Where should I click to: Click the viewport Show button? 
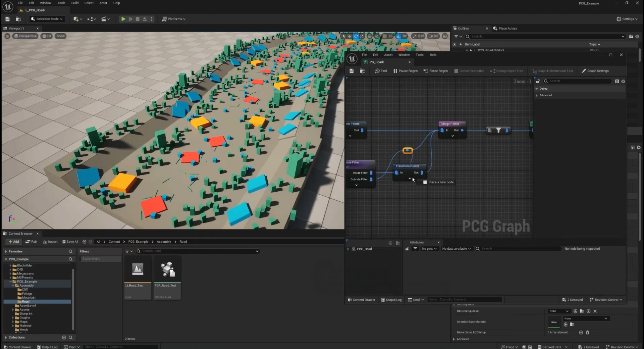[x=60, y=36]
